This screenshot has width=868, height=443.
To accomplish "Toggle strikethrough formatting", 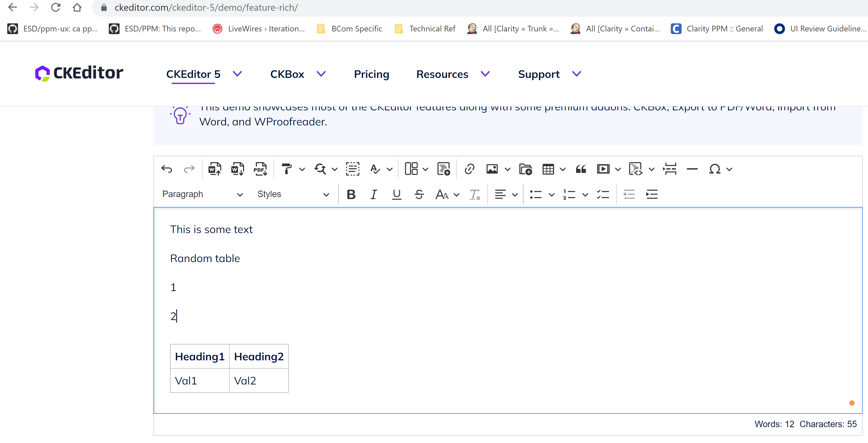I will [x=419, y=194].
